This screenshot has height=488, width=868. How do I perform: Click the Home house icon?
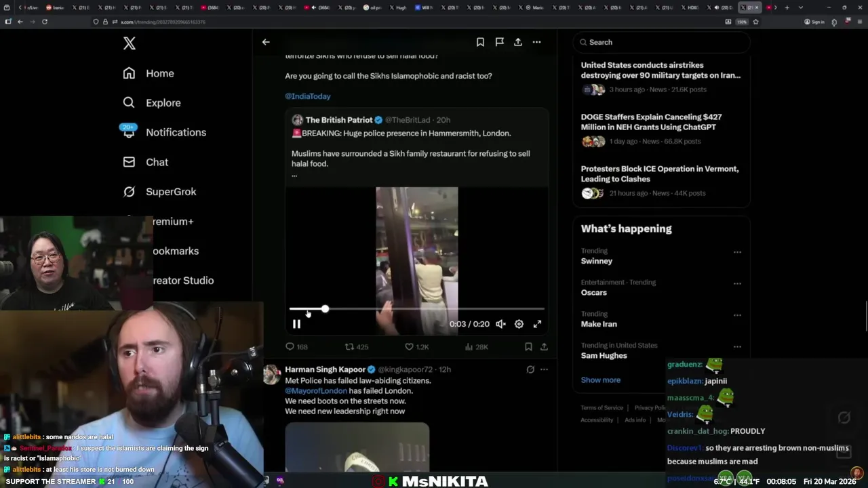129,73
